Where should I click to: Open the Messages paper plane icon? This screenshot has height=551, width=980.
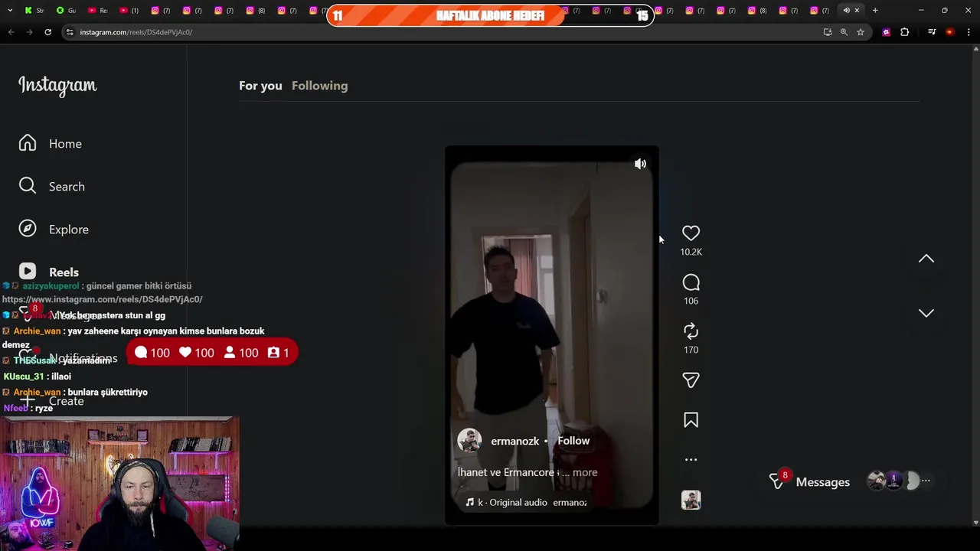pyautogui.click(x=777, y=481)
